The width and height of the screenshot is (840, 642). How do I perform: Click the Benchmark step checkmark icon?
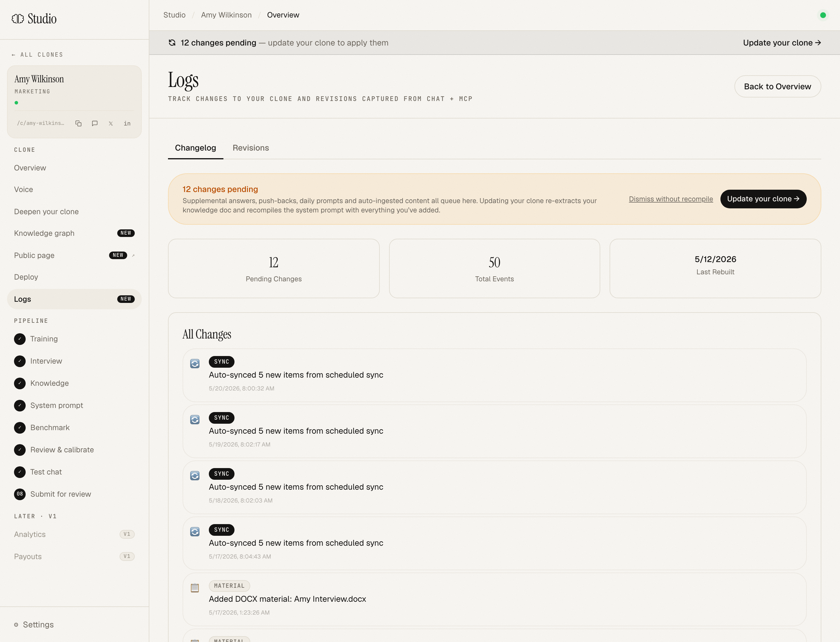pos(20,428)
